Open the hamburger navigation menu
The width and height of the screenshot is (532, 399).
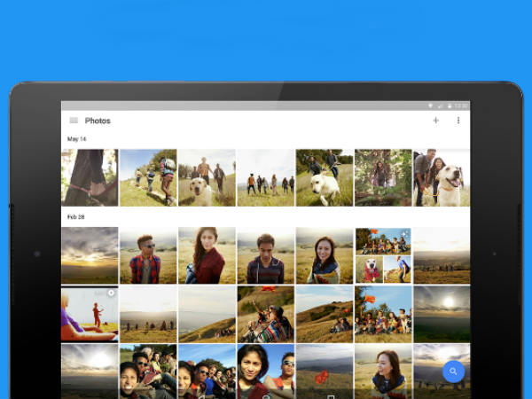74,121
